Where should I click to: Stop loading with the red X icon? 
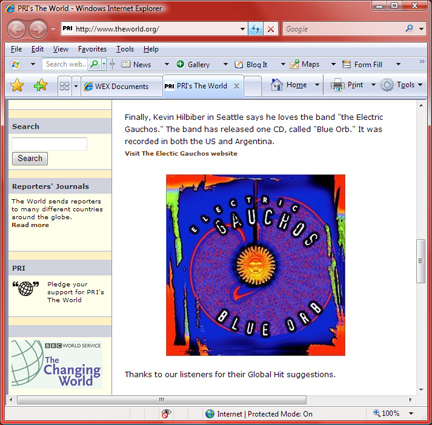(x=271, y=29)
